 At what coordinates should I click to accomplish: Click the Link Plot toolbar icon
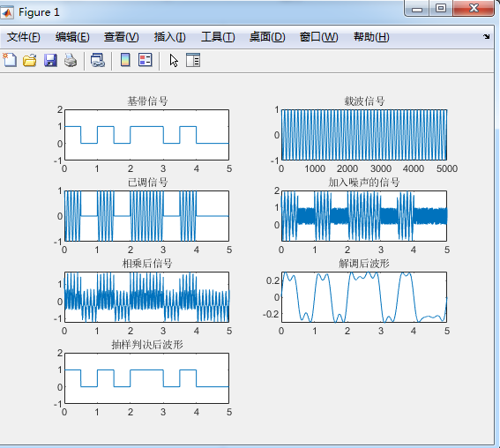click(98, 60)
